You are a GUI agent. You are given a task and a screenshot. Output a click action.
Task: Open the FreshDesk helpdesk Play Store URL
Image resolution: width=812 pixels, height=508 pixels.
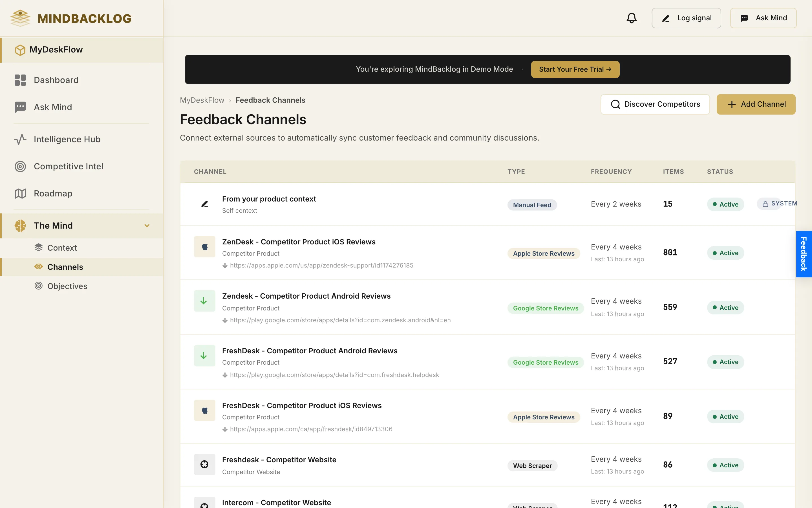tap(334, 375)
